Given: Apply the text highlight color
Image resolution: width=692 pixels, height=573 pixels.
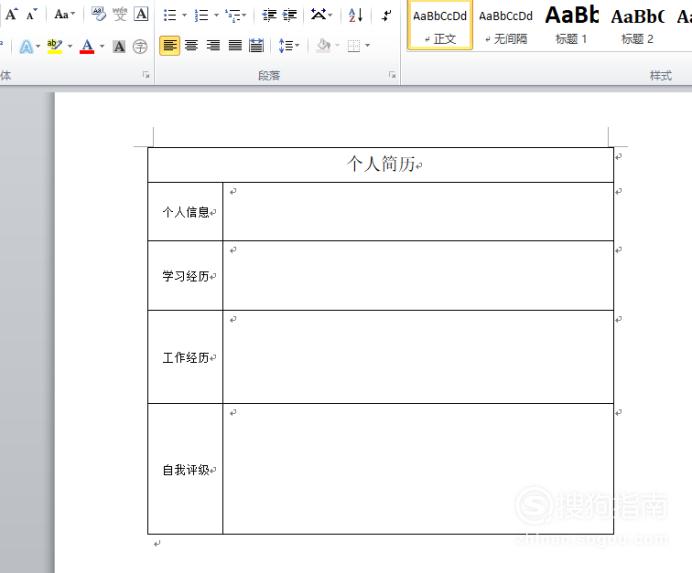Looking at the screenshot, I should pos(55,46).
